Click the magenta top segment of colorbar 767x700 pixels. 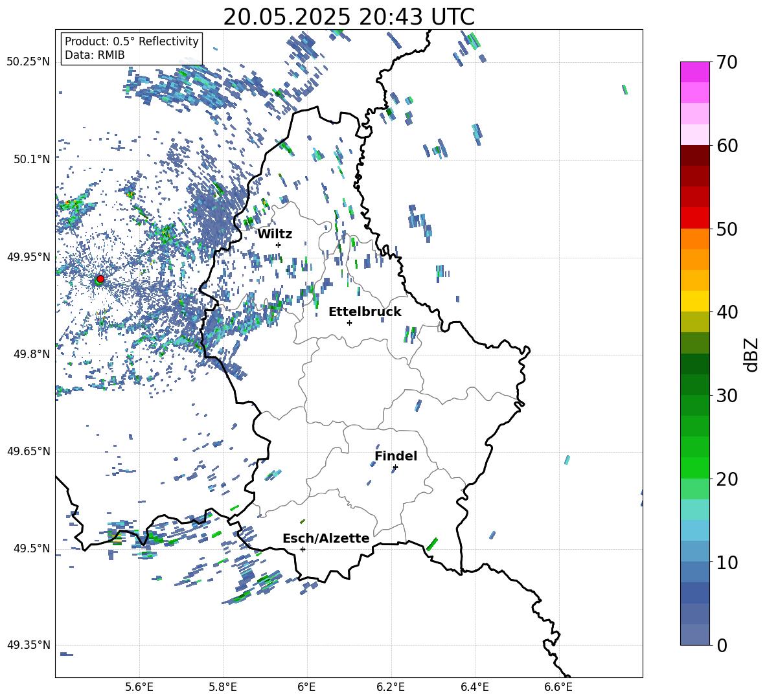click(x=694, y=72)
